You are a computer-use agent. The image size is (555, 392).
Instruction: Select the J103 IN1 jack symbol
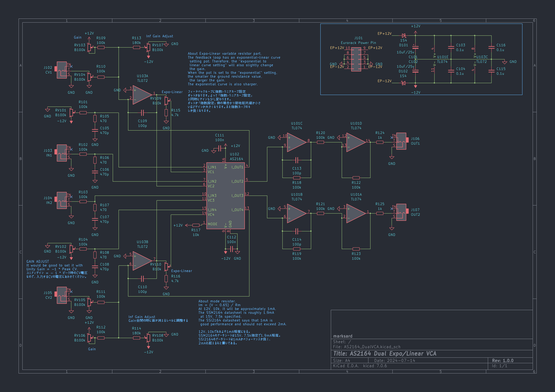pyautogui.click(x=62, y=153)
